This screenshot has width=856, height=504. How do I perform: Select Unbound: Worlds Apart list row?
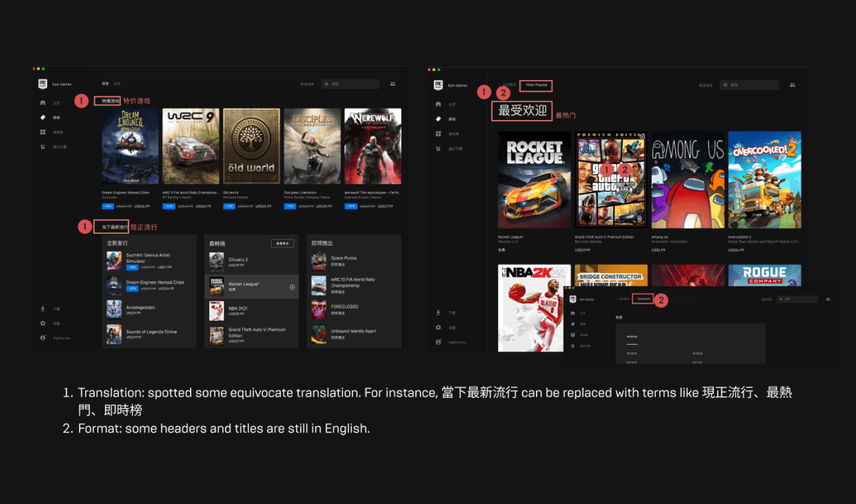[x=354, y=334]
